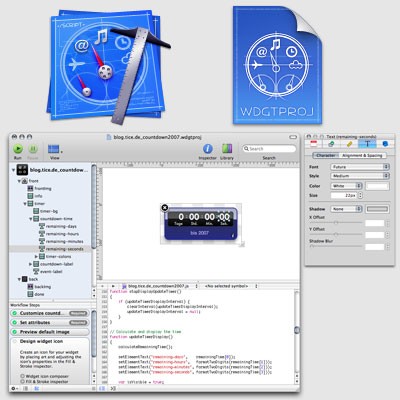Collapse the project root tree item

point(13,170)
